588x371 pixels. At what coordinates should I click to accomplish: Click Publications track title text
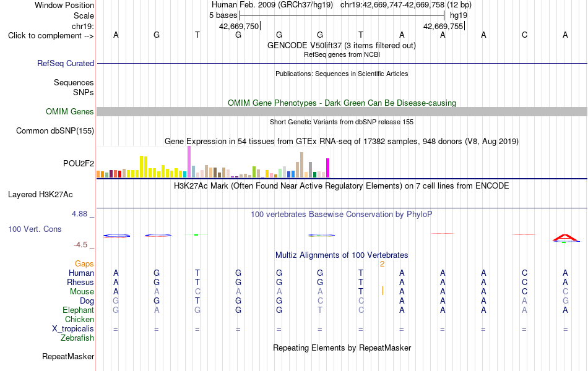tap(342, 74)
